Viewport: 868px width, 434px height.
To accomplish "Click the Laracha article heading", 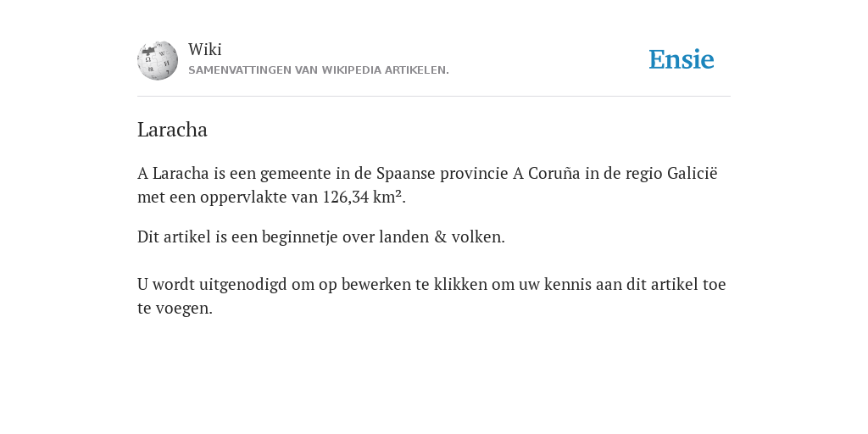I will 172,130.
